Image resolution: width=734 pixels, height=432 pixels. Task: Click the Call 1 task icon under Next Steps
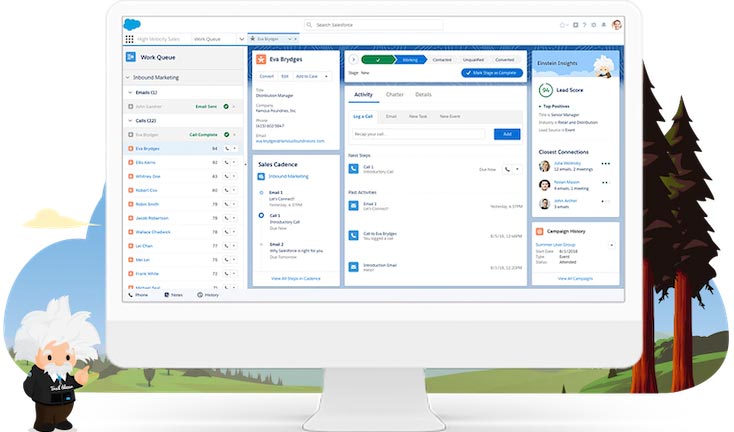coord(353,169)
